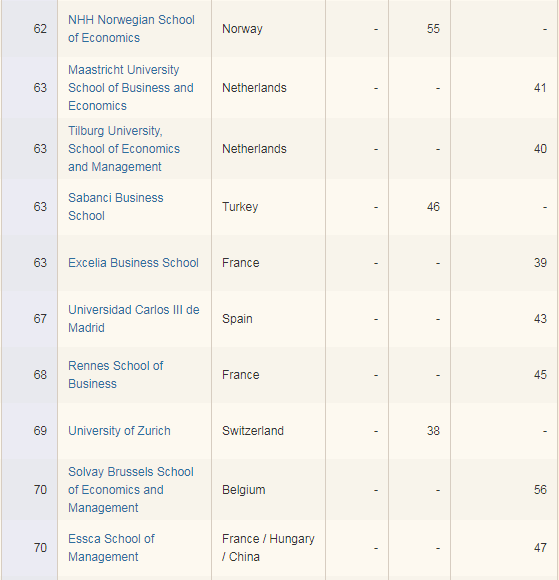This screenshot has height=580, width=559.
Task: Select the France / Hungary / China cell
Action: coord(268,548)
